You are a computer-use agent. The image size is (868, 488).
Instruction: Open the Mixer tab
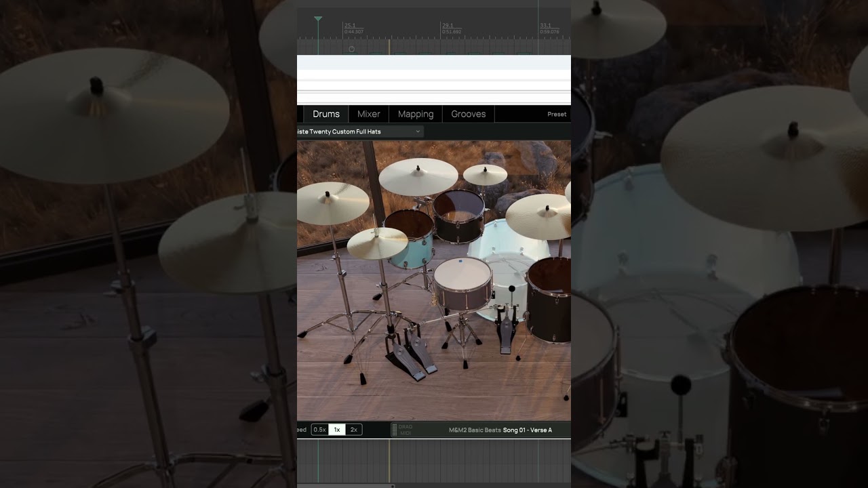(x=369, y=114)
